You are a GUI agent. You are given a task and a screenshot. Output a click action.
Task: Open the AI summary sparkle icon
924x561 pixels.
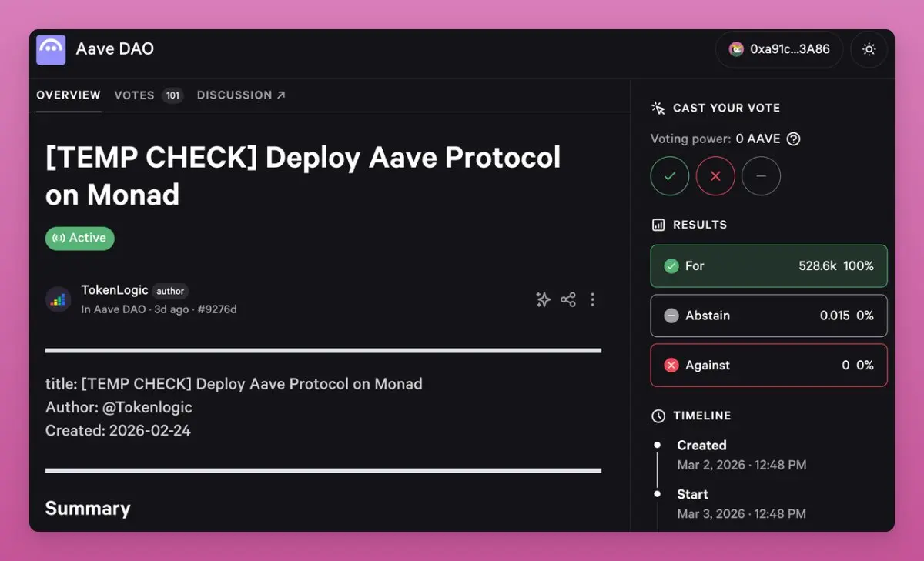coord(544,299)
